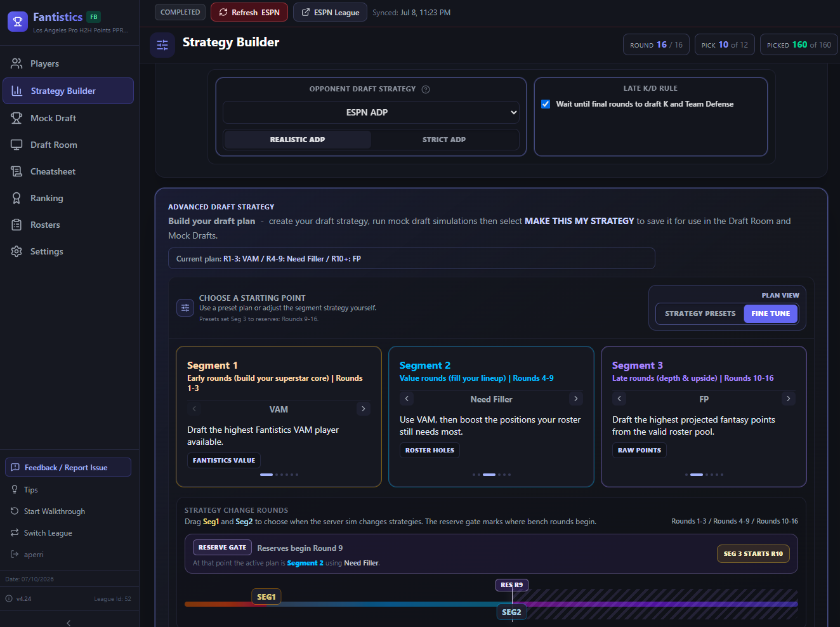This screenshot has width=840, height=627.
Task: Click the Mock Draft trophy icon
Action: pyautogui.click(x=16, y=118)
